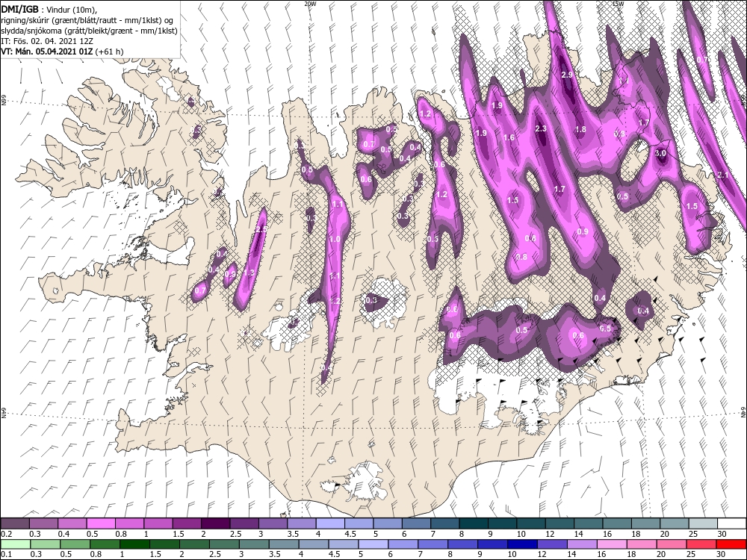Click the 2.5 value in the western band
Image resolution: width=747 pixels, height=560 pixels.
click(260, 229)
